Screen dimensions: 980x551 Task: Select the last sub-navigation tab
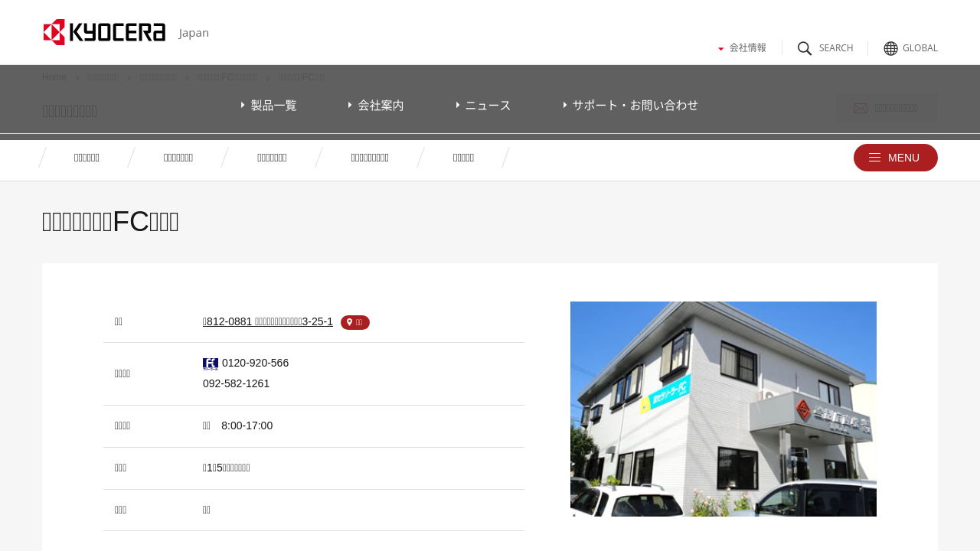pos(463,158)
